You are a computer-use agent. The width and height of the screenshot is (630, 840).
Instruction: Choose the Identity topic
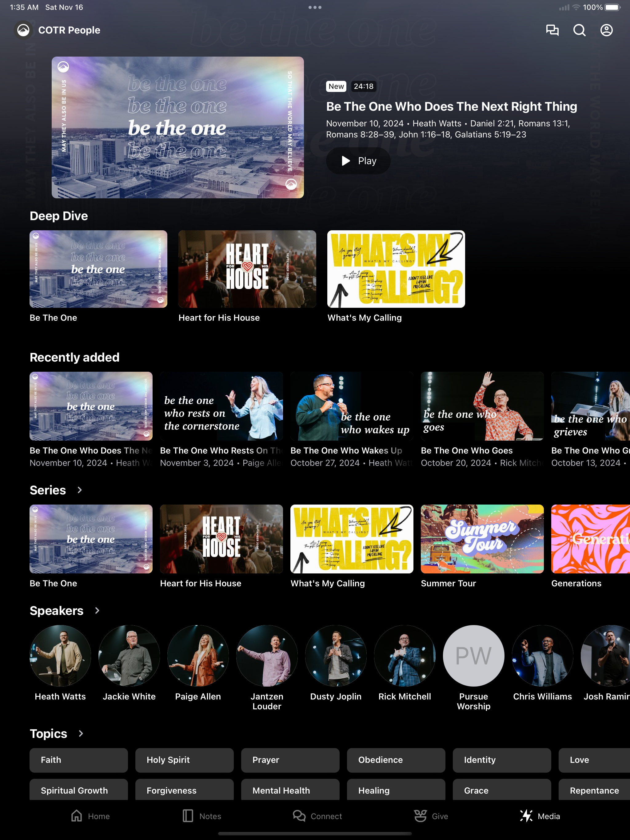[502, 760]
